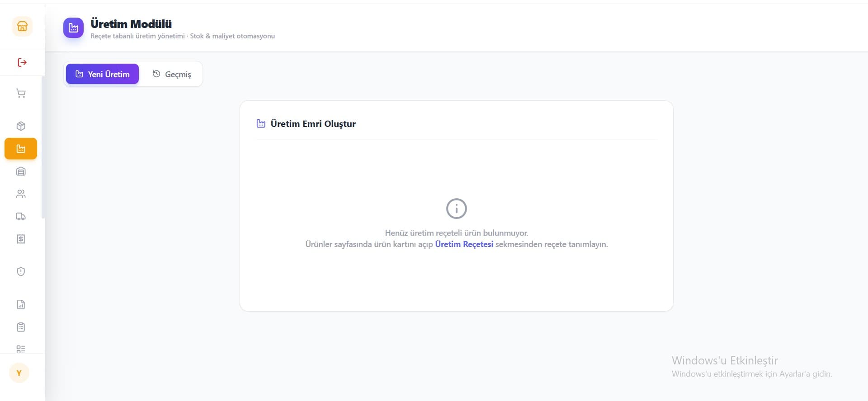
Task: Click the red logout icon
Action: pyautogui.click(x=22, y=62)
